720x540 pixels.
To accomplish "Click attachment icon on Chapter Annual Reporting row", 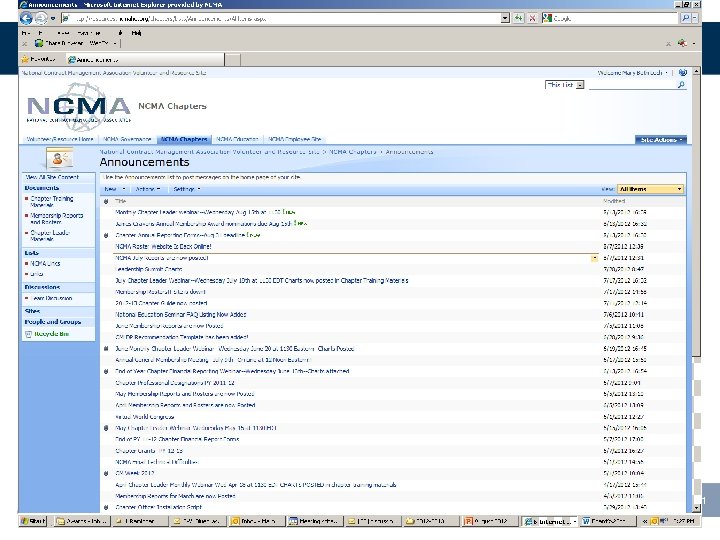I will 106,235.
